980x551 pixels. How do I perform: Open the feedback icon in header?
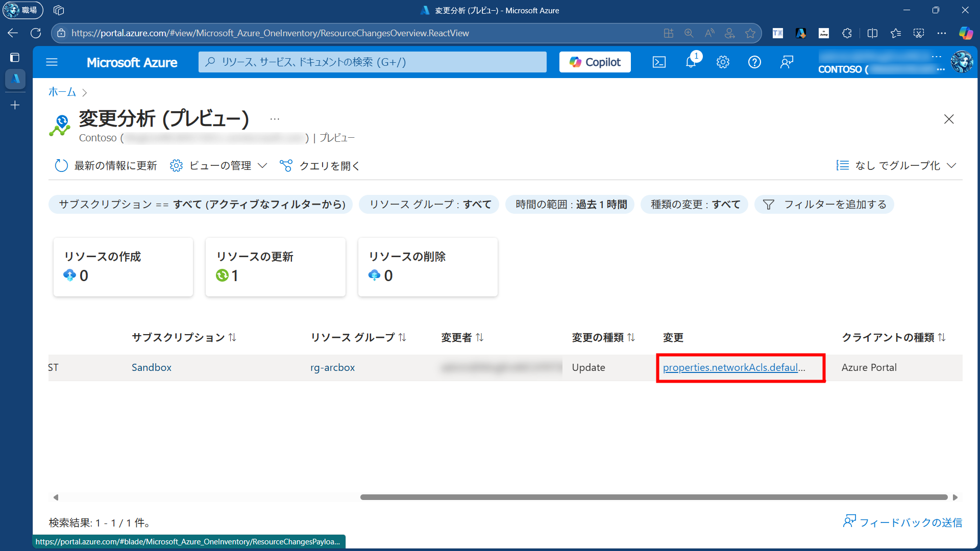coord(787,62)
